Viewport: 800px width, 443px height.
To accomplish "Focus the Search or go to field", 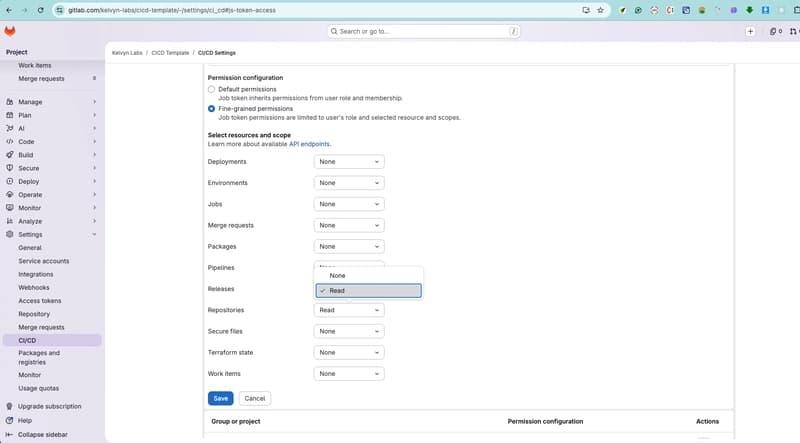I will pos(423,31).
